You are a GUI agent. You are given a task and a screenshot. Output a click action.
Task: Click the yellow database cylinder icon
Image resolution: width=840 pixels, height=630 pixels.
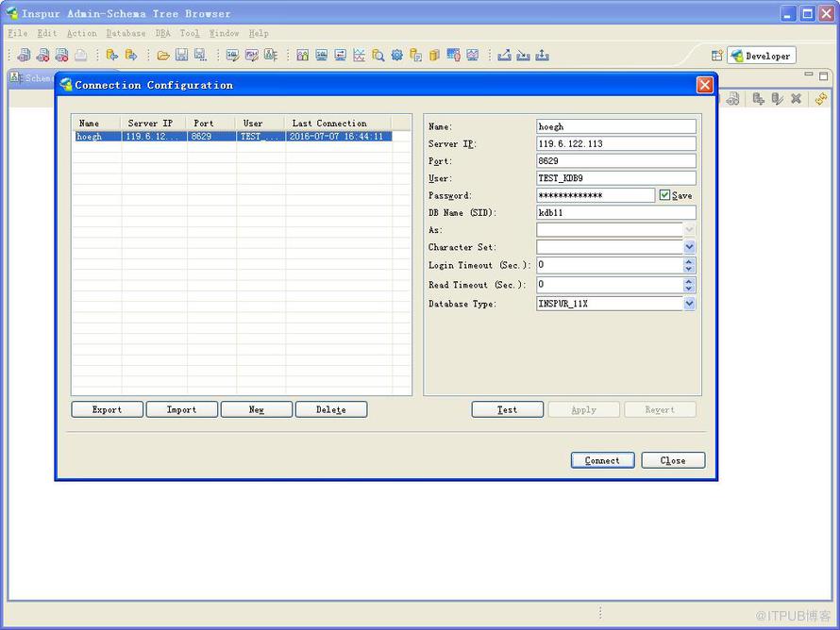tap(434, 55)
